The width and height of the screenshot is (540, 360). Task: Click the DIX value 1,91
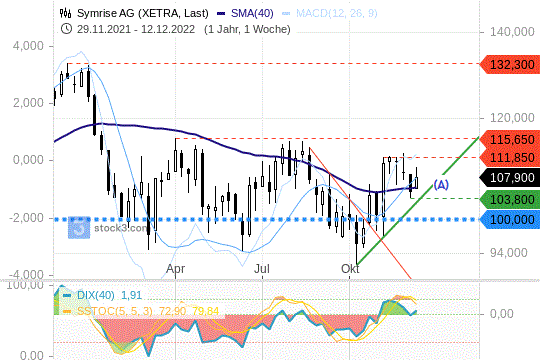point(132,295)
